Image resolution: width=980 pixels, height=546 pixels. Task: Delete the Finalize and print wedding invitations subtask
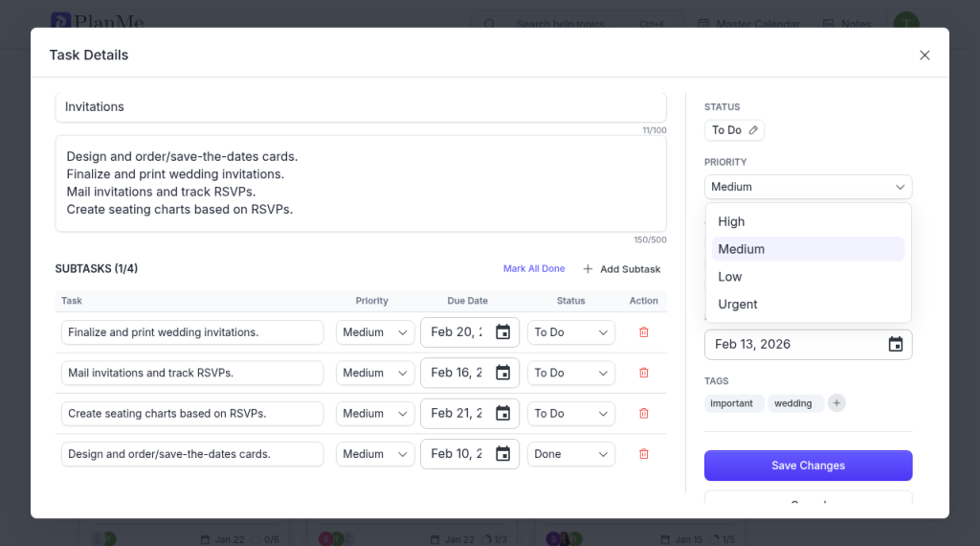click(644, 332)
